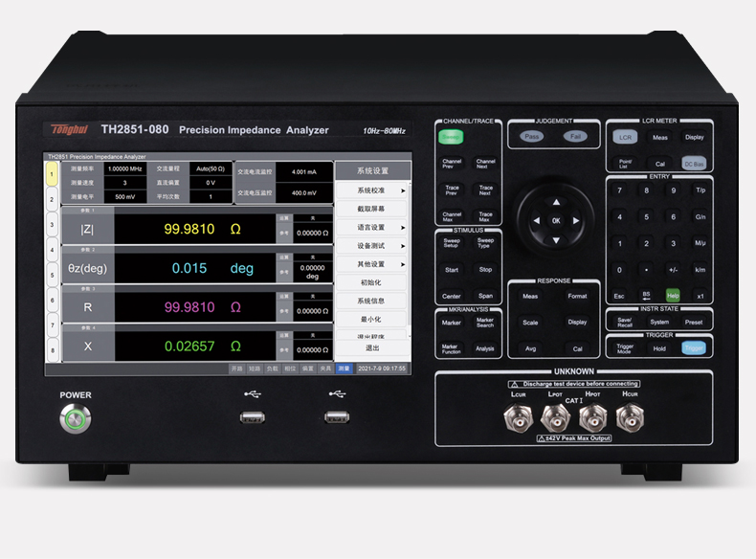Open the R parameter 3 selector
Image resolution: width=756 pixels, height=559 pixels.
87,307
